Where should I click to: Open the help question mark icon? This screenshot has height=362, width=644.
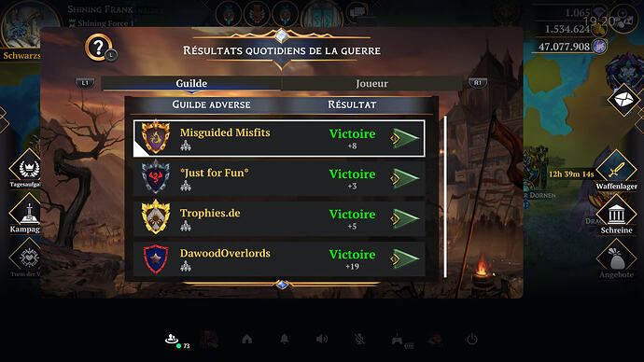99,48
